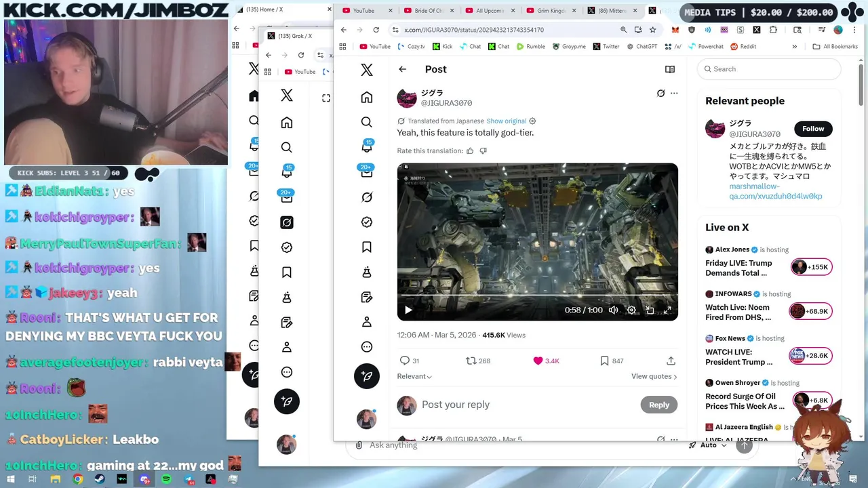868x488 pixels.
Task: Open translation settings gear beside Show original
Action: (x=532, y=121)
